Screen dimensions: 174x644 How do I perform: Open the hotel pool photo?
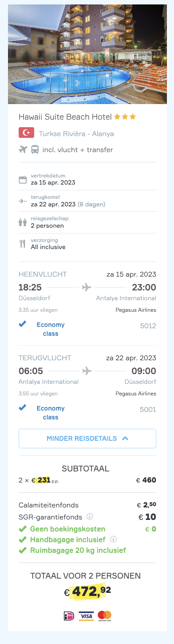tap(87, 54)
